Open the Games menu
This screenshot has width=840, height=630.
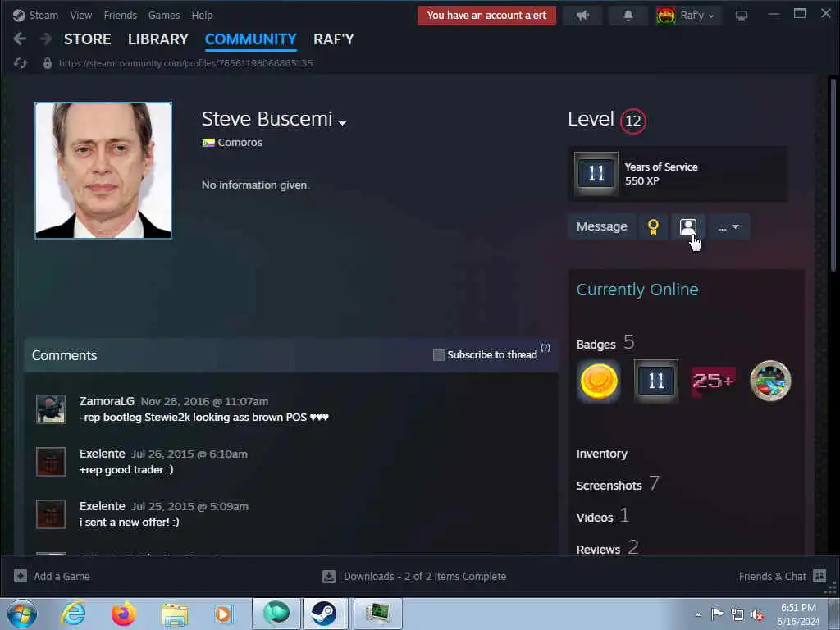tap(164, 15)
